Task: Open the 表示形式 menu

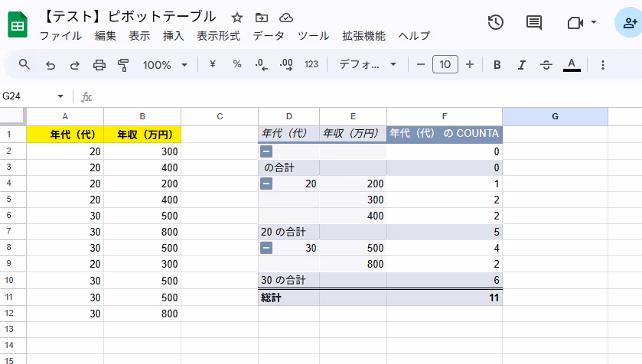Action: click(218, 36)
